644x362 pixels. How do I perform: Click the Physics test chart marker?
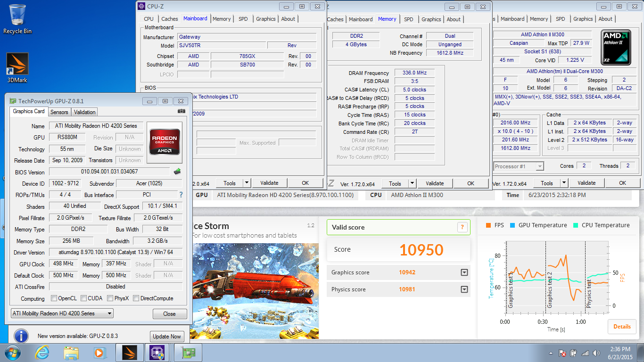tap(589, 294)
